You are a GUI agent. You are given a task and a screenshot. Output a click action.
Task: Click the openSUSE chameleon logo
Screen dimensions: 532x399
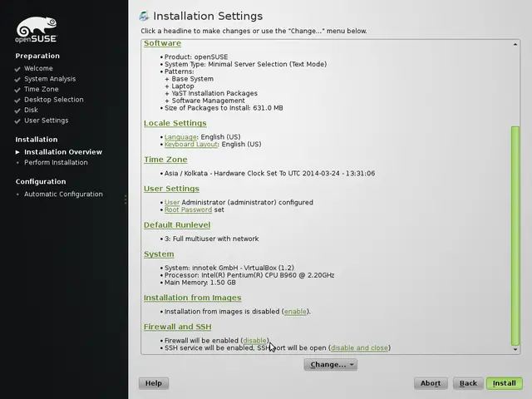click(x=36, y=30)
